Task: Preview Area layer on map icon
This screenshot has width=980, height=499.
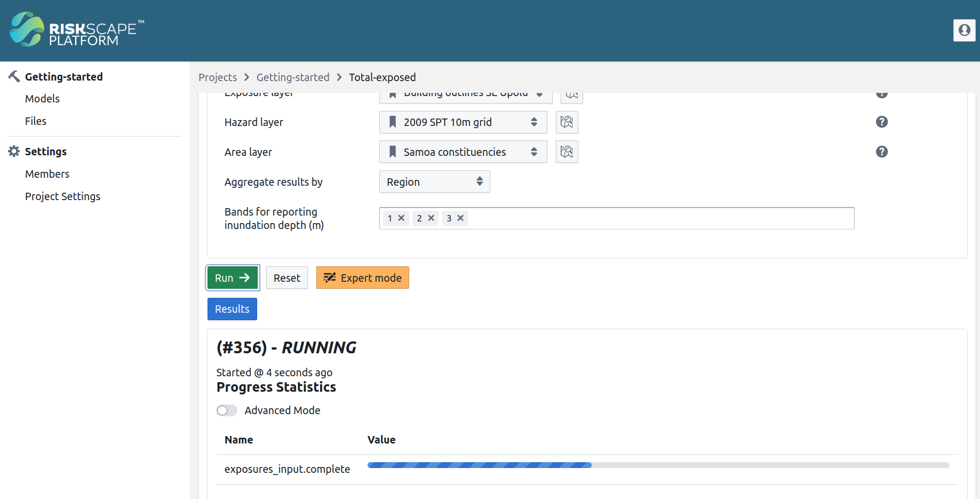Action: pyautogui.click(x=567, y=152)
